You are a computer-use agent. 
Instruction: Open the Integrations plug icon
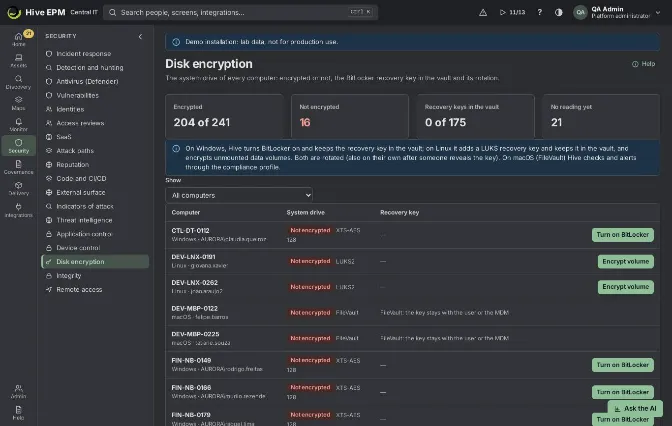tap(18, 210)
